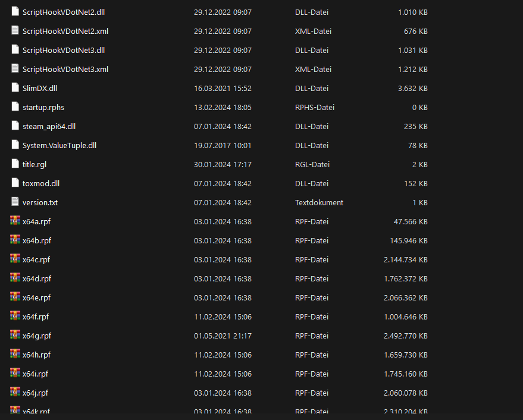Viewport: 523px width, 420px height.
Task: Click the ScriptHookVDotNet2.xml document icon
Action: (x=15, y=31)
